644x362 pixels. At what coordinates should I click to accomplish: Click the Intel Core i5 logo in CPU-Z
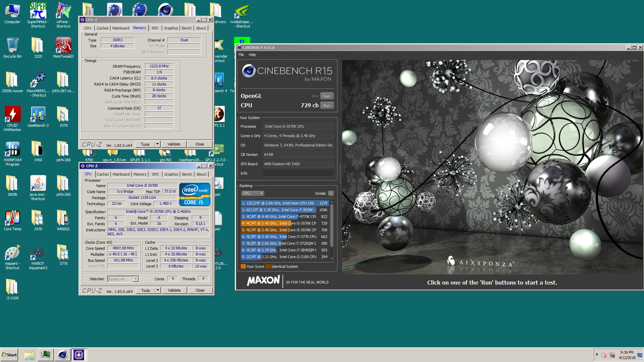(x=195, y=194)
